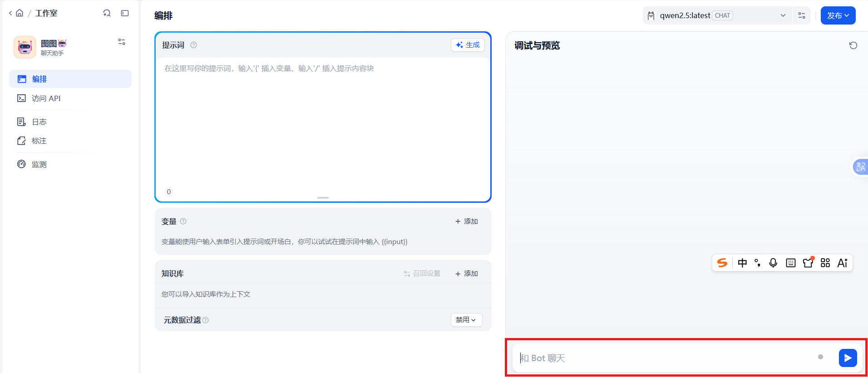Open the 工作室 breadcrumb link
This screenshot has height=377, width=868.
coord(46,13)
